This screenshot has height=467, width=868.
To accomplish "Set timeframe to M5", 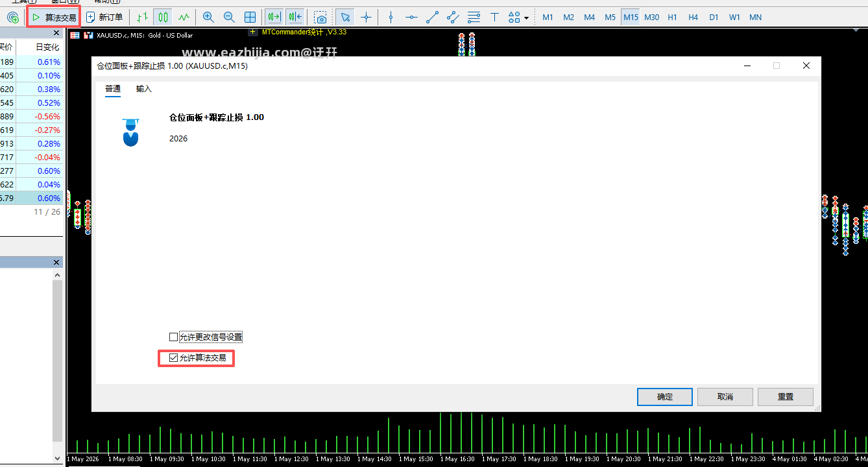I will [610, 18].
